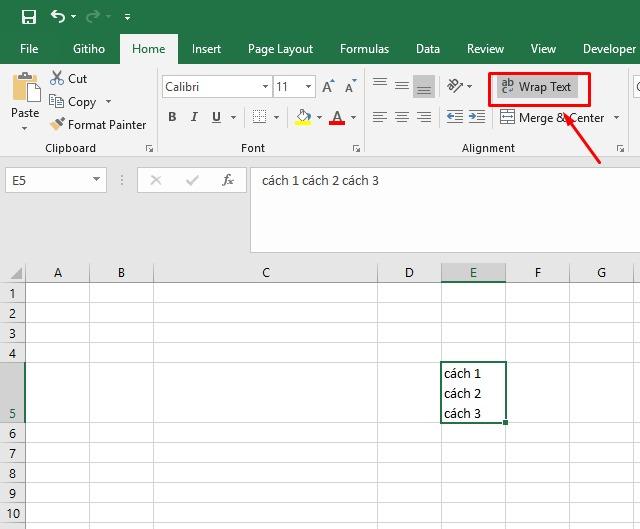Open the Clipboard dialog launcher
Image resolution: width=640 pixels, height=529 pixels.
click(149, 149)
